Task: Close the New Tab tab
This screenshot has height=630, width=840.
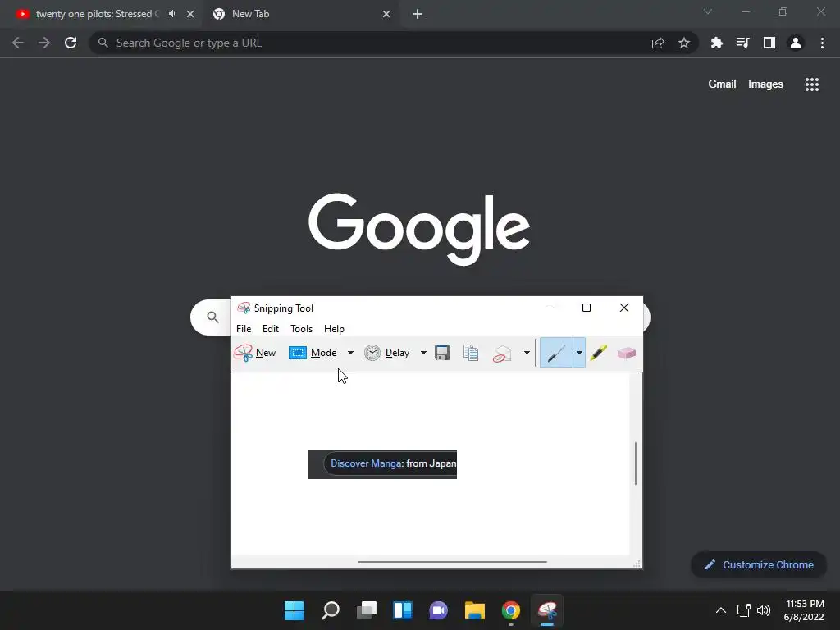Action: [x=386, y=14]
